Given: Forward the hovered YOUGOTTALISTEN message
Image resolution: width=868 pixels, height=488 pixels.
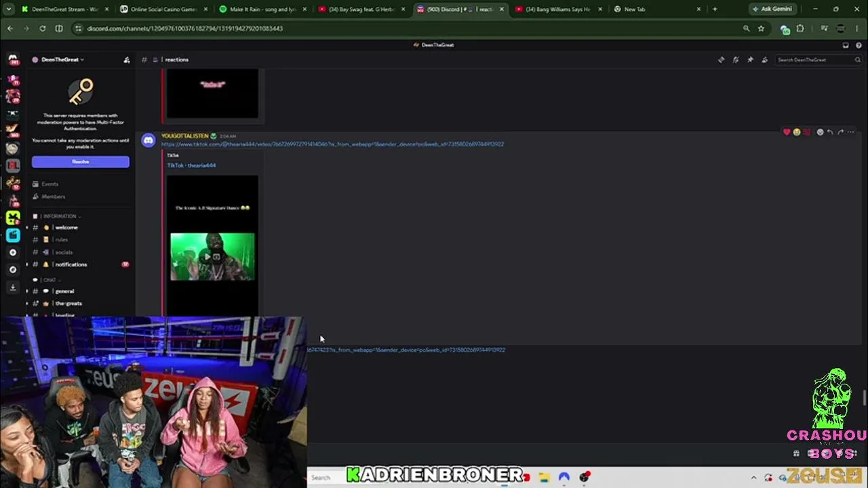Looking at the screenshot, I should click(840, 132).
